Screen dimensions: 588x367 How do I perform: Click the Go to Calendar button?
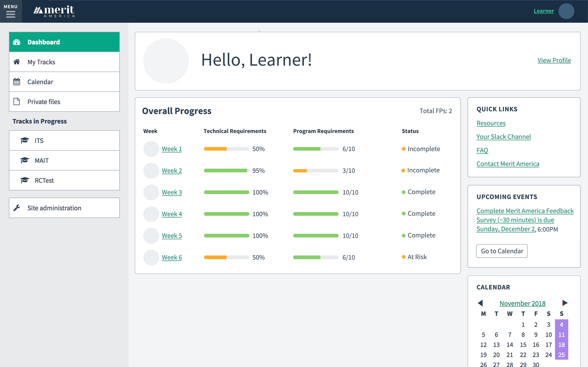coord(502,251)
